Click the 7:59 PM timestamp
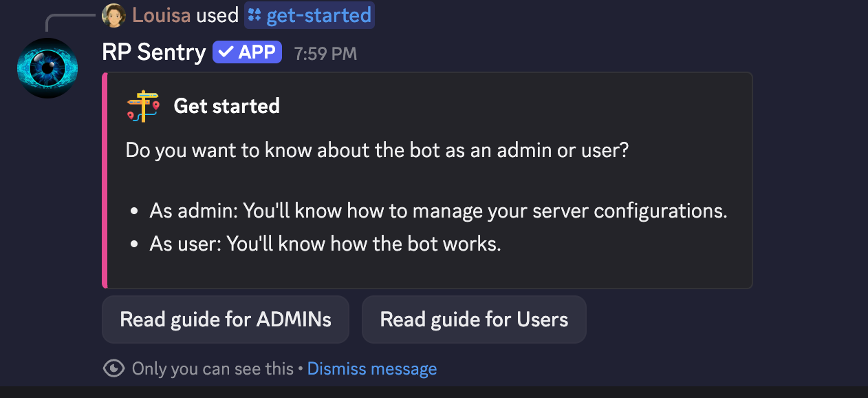868x398 pixels. coord(325,54)
